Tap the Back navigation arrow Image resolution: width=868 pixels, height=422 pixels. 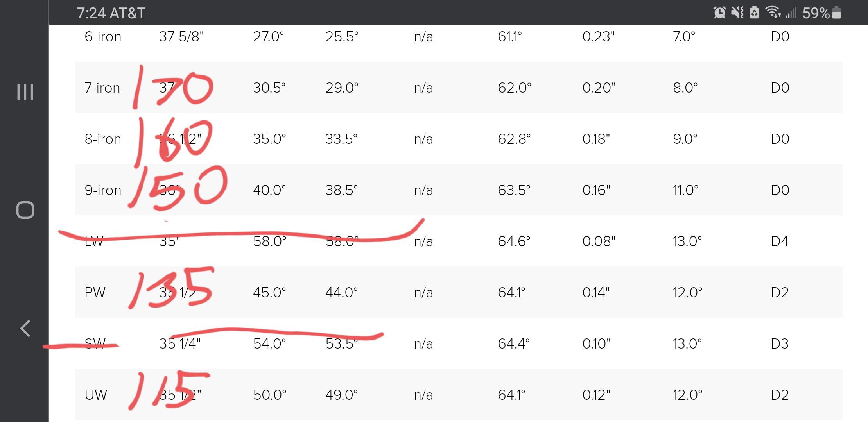(25, 328)
